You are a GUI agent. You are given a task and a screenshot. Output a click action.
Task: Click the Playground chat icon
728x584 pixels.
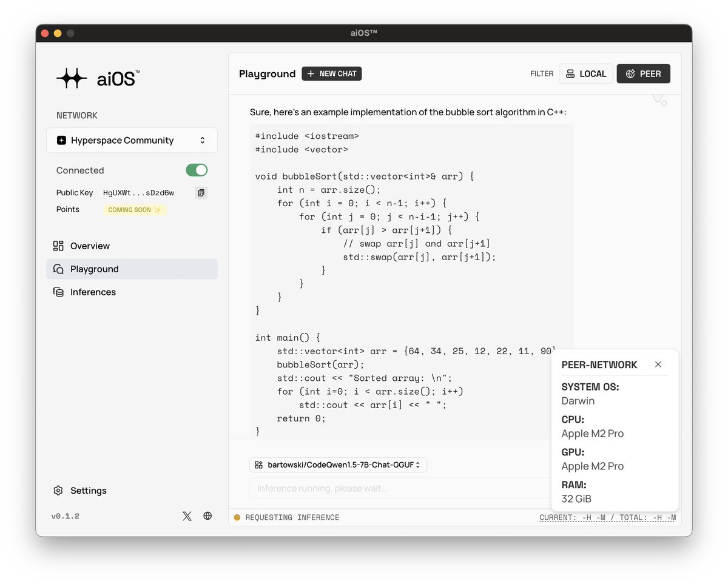pos(58,269)
